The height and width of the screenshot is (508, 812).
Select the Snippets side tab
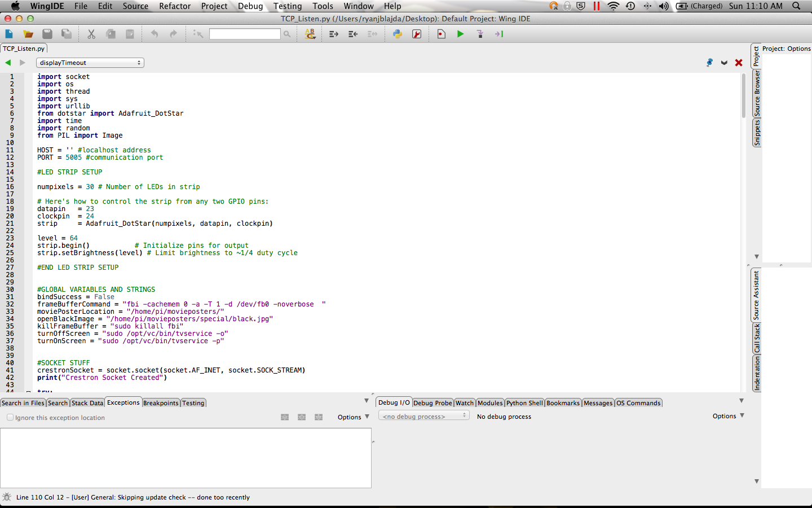tap(757, 133)
